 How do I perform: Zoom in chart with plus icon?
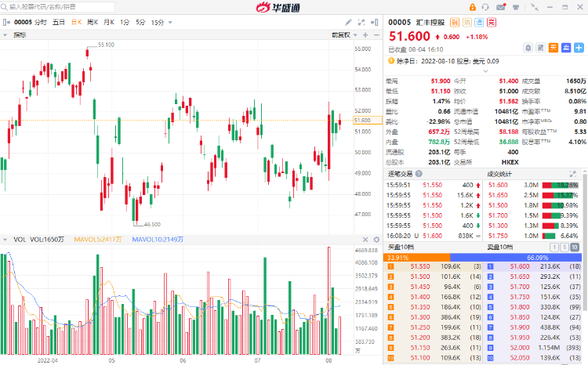tap(365, 34)
